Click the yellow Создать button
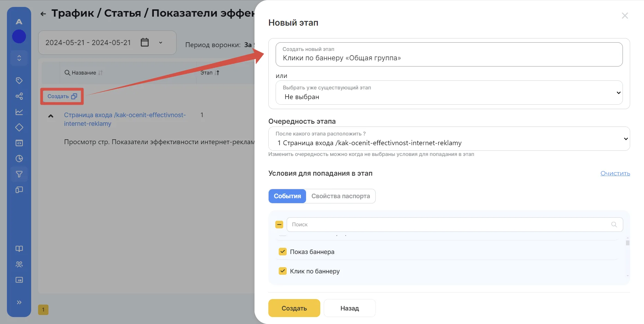The image size is (644, 324). click(294, 308)
